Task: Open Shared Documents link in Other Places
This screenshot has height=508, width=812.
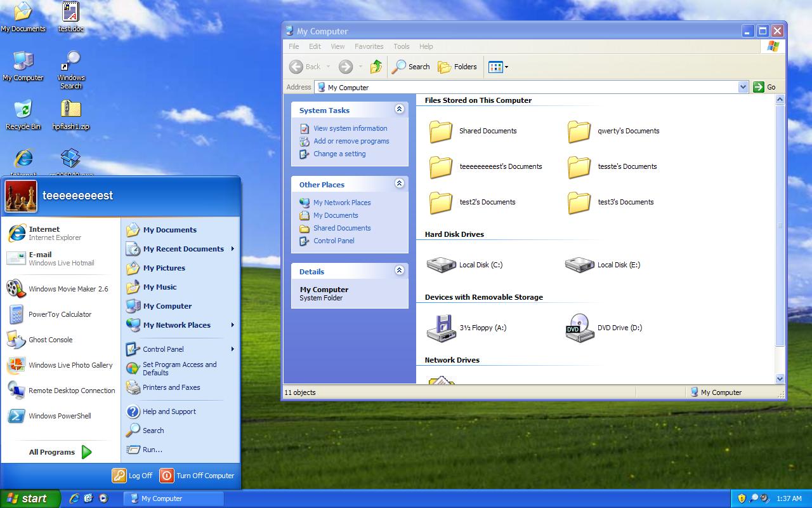Action: coord(342,228)
